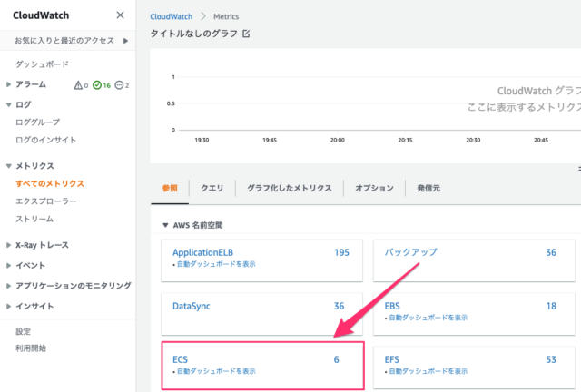The image size is (581, 392).
Task: Click the Metrics breadcrumb text
Action: point(226,16)
